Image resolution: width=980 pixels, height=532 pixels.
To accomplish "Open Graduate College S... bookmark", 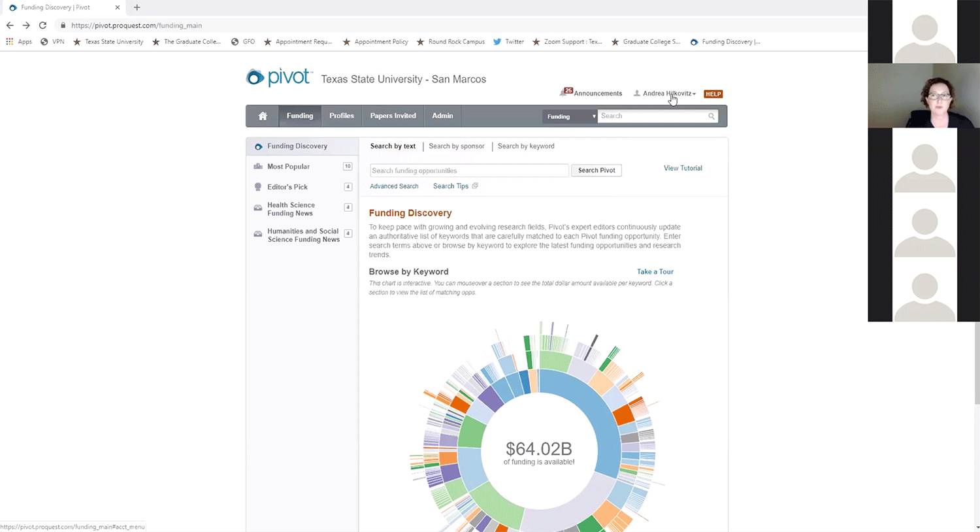I will pos(646,41).
